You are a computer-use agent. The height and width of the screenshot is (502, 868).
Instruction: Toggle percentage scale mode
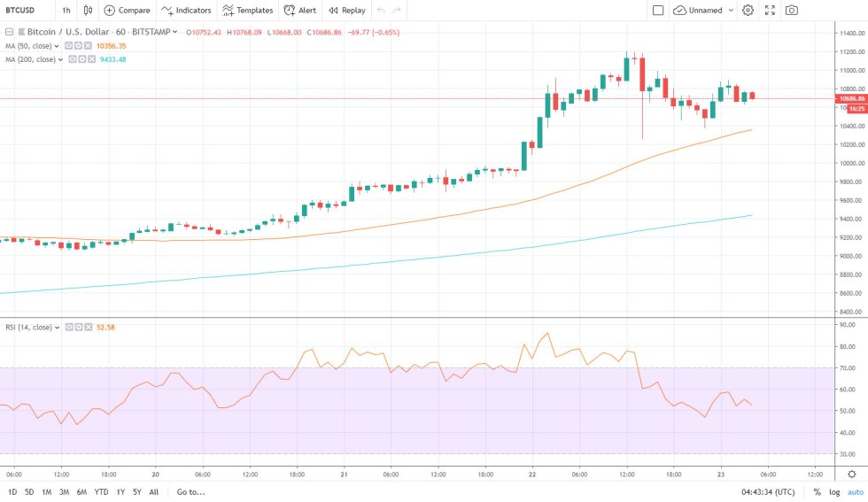pyautogui.click(x=817, y=491)
